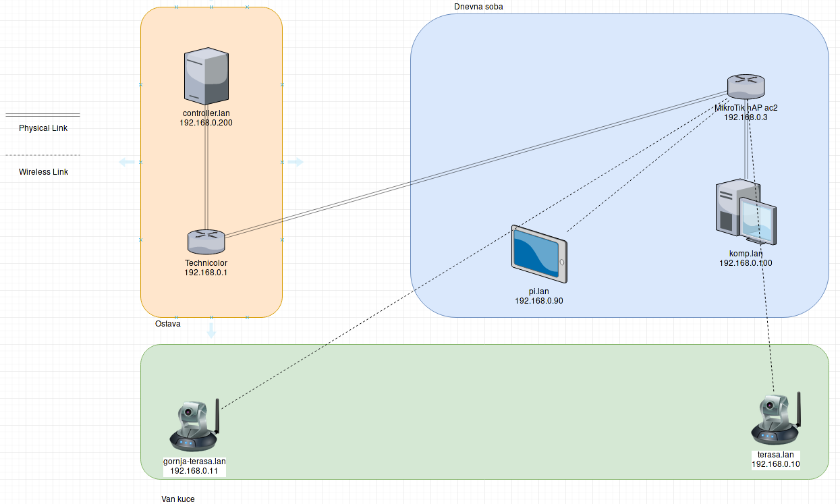Click the Wireless Link legend text
Screen dimensions: 840x504
click(x=43, y=172)
